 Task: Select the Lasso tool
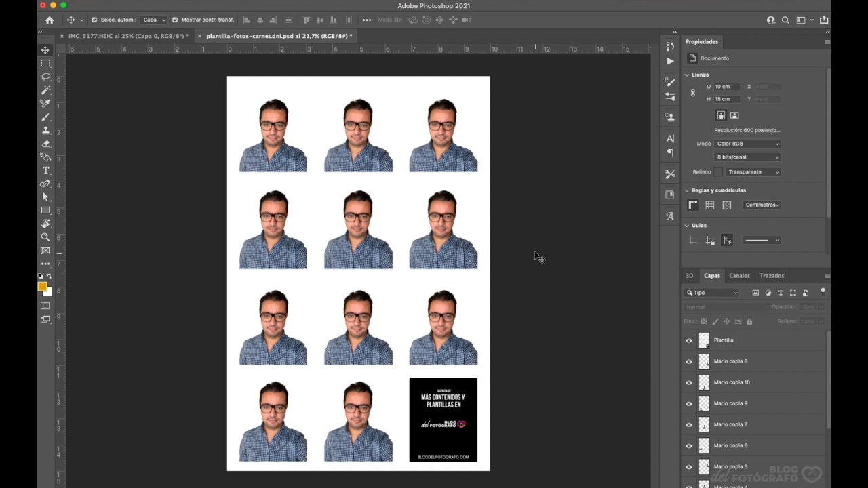(x=45, y=77)
